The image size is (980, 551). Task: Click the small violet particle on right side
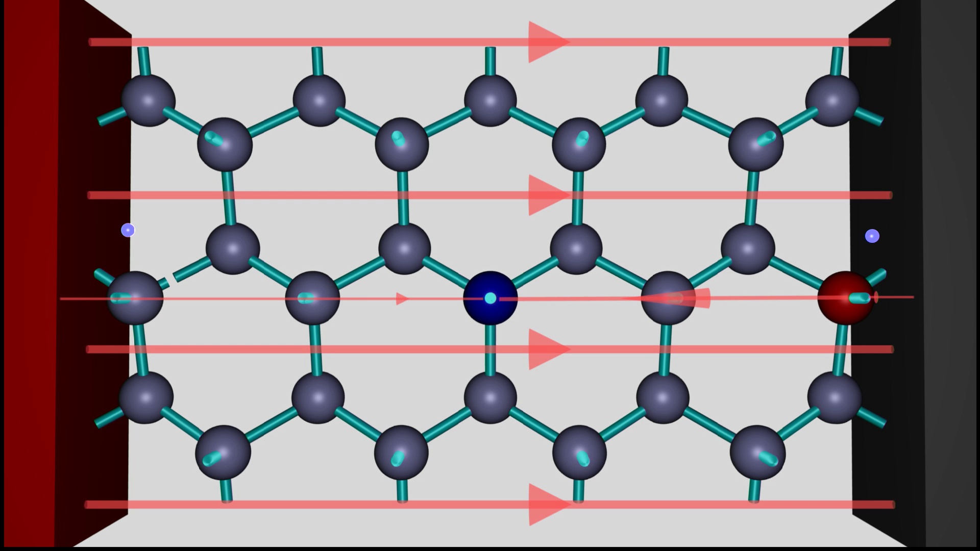point(872,236)
